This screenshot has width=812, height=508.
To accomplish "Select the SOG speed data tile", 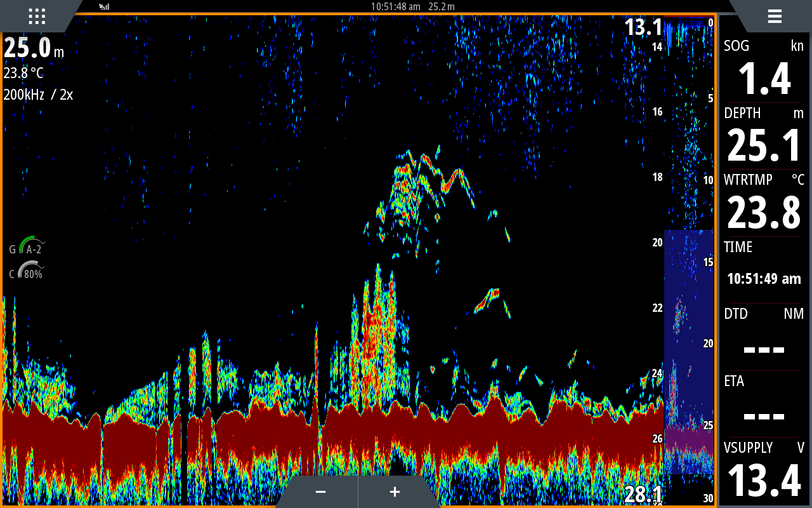I will point(764,69).
